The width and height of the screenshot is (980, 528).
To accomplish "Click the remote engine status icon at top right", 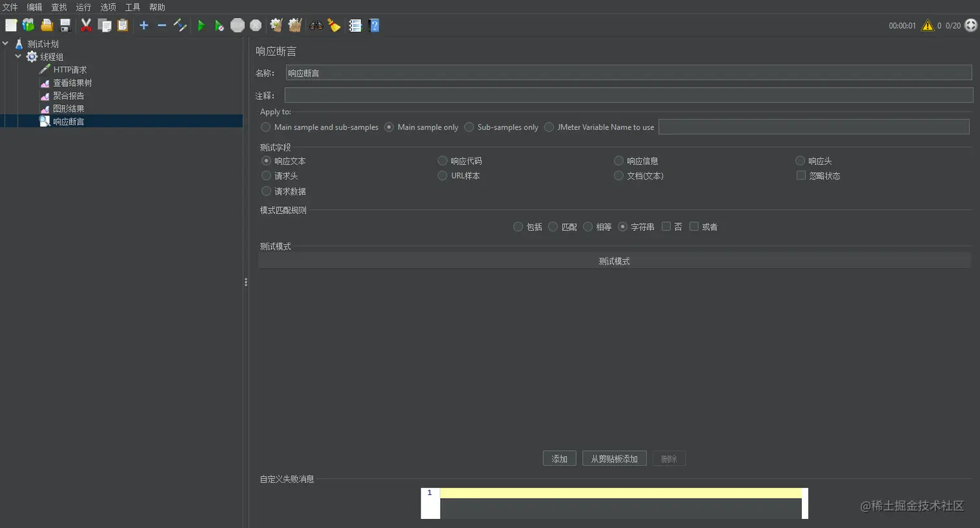I will (x=971, y=25).
